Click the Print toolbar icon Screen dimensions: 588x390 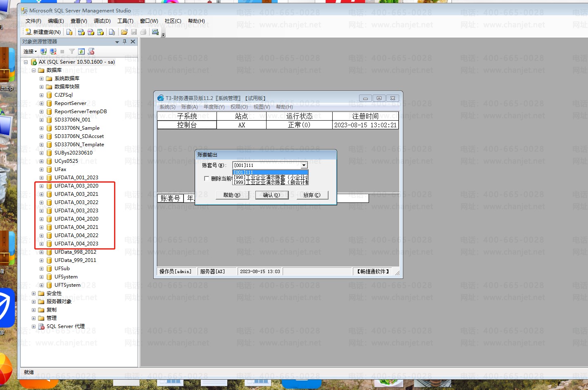tap(143, 32)
